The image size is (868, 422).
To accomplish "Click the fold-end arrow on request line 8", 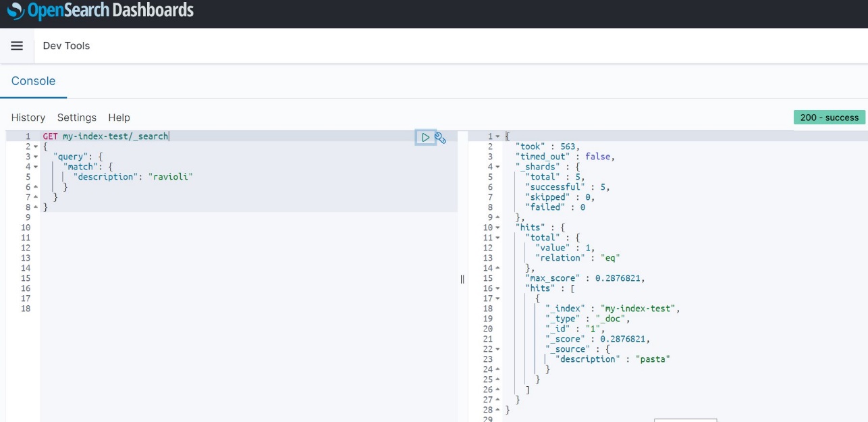I will [x=36, y=207].
